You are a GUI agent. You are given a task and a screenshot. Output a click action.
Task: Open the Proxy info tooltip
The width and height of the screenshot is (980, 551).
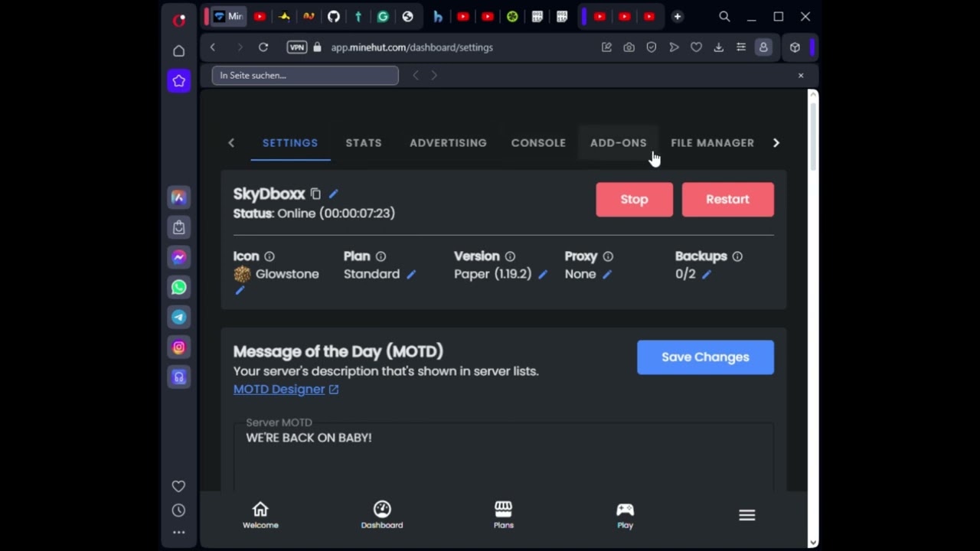pos(608,256)
